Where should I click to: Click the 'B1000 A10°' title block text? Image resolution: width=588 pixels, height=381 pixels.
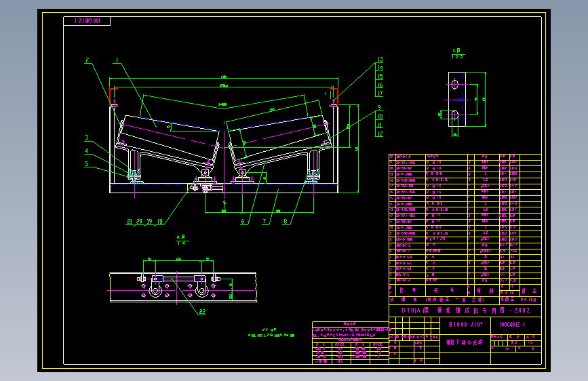pos(466,324)
